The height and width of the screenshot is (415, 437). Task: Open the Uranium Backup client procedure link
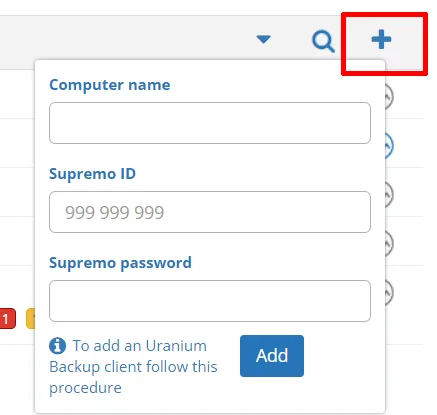(x=133, y=367)
